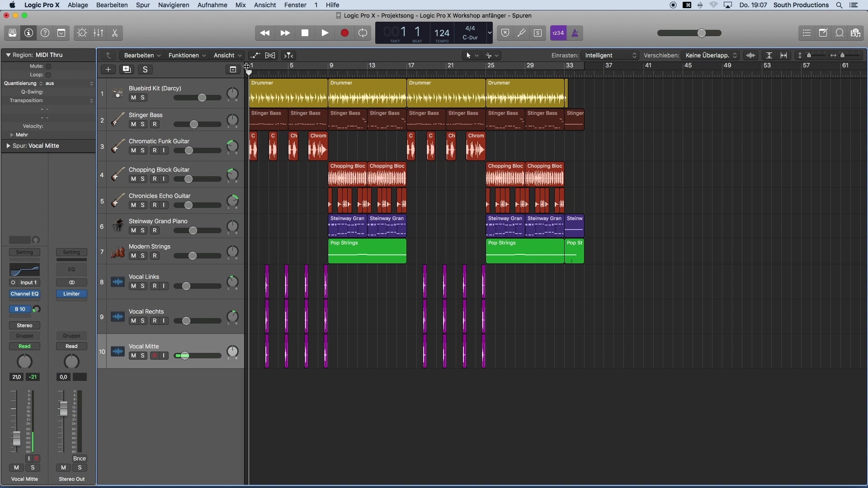Image resolution: width=868 pixels, height=488 pixels.
Task: Click the add new track plus button
Action: pyautogui.click(x=108, y=70)
